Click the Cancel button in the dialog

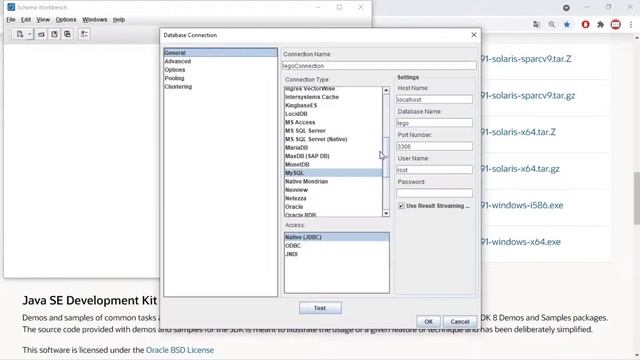(x=460, y=322)
